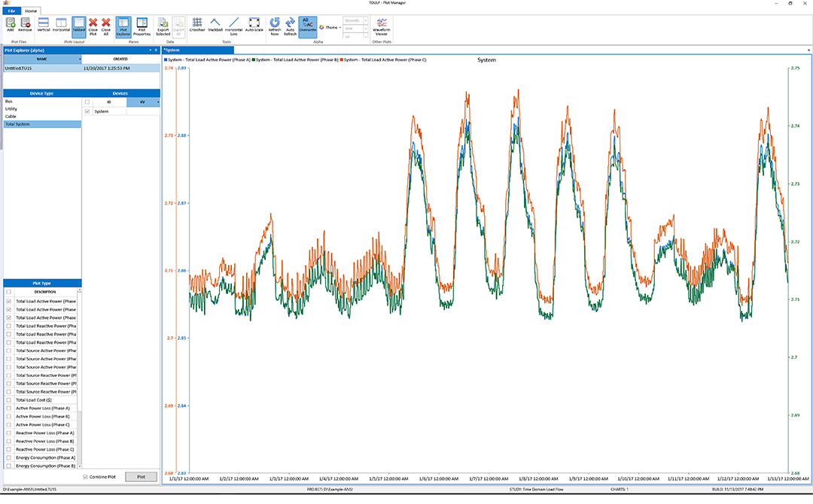813x504 pixels.
Task: Open the Waveform Viewer
Action: coord(382,25)
